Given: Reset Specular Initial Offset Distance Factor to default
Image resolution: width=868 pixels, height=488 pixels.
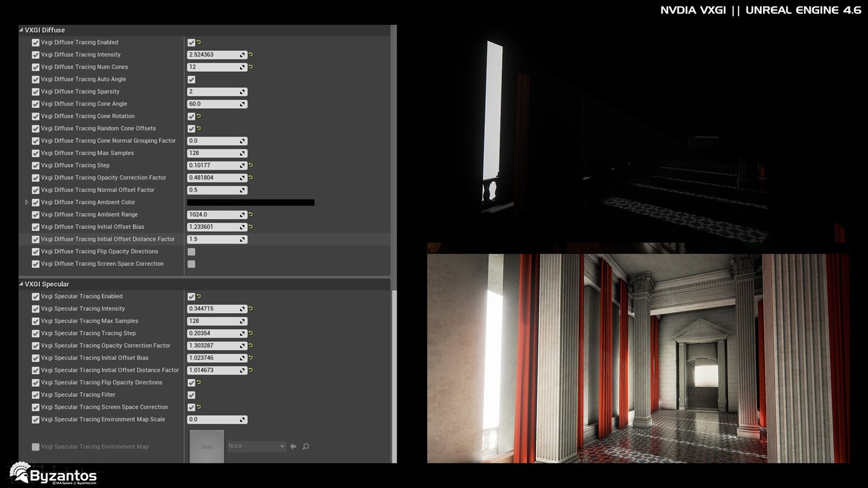Looking at the screenshot, I should point(251,370).
